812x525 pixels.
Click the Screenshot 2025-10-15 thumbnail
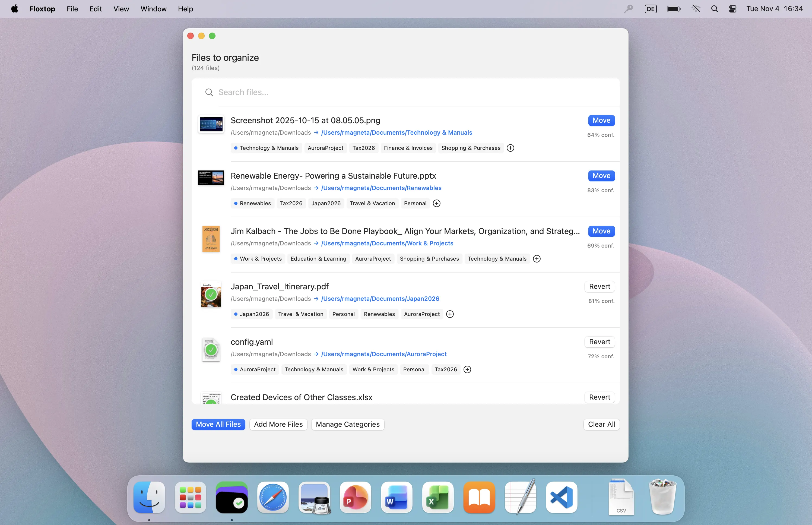click(x=211, y=124)
